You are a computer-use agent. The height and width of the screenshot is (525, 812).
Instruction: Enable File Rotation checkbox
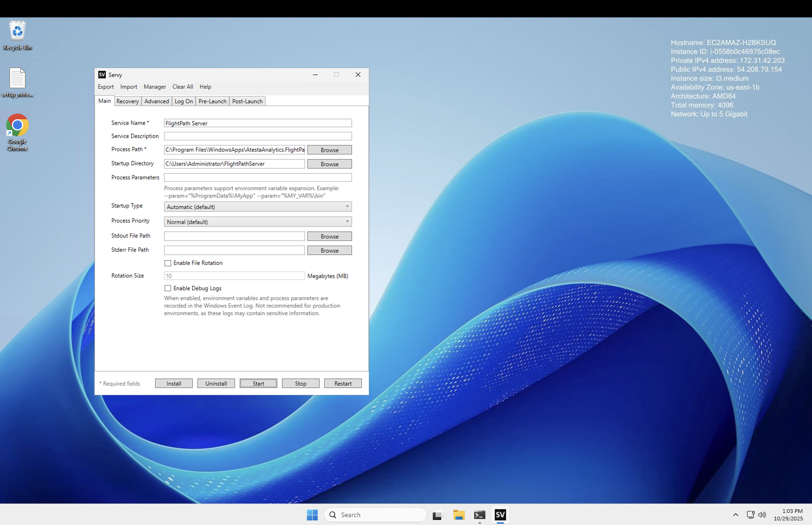168,263
